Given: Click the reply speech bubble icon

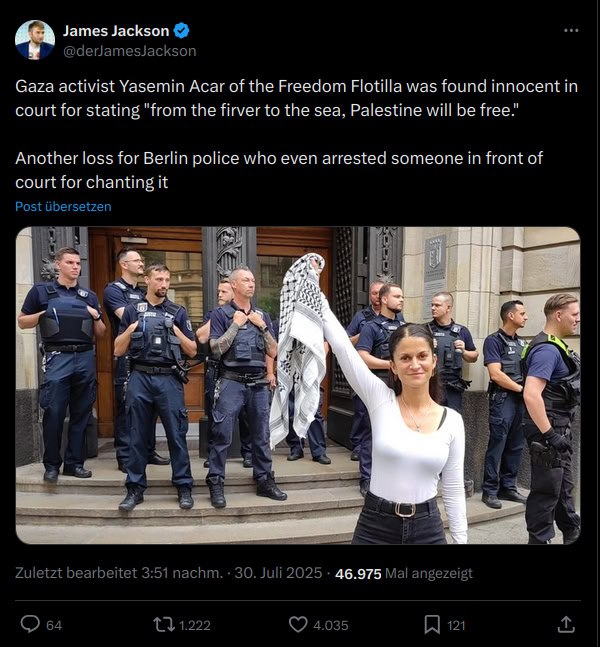Looking at the screenshot, I should [x=30, y=624].
